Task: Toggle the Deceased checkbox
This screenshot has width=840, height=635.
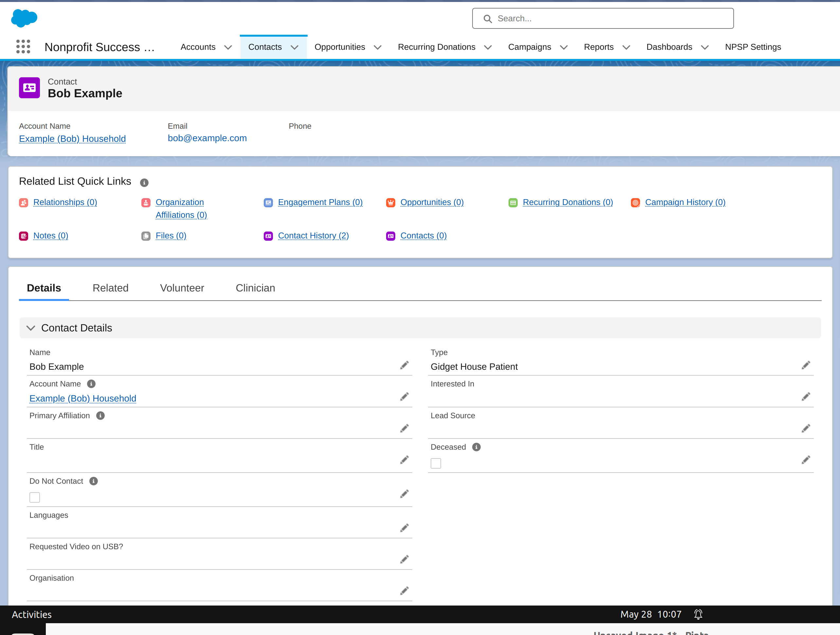Action: [436, 463]
